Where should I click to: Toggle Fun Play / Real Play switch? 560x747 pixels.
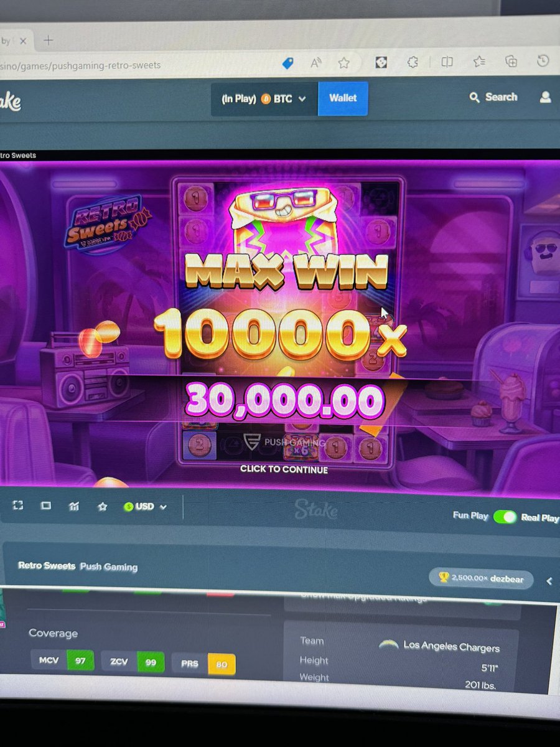pos(505,517)
